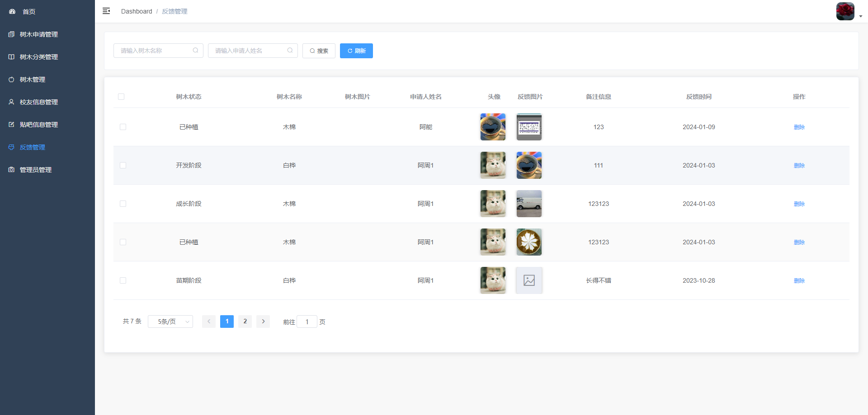Open 管理员管理 via its camera-style icon
This screenshot has width=868, height=415.
click(11, 170)
